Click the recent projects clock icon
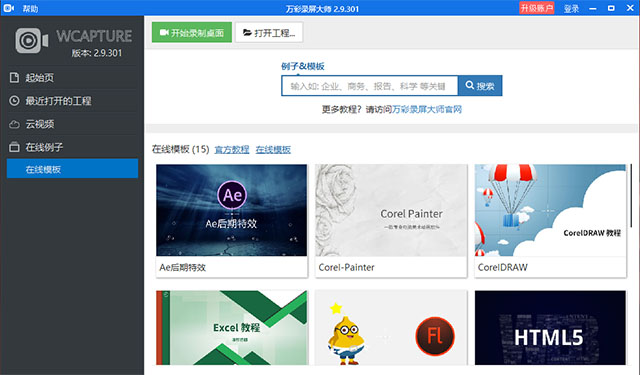Viewport: 640px width, 375px height. [x=14, y=101]
